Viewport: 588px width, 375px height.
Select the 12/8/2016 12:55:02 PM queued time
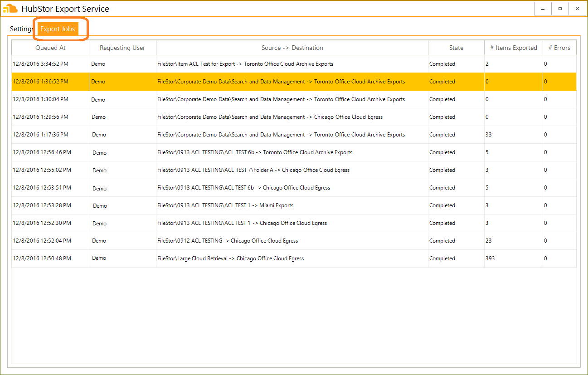pos(42,170)
